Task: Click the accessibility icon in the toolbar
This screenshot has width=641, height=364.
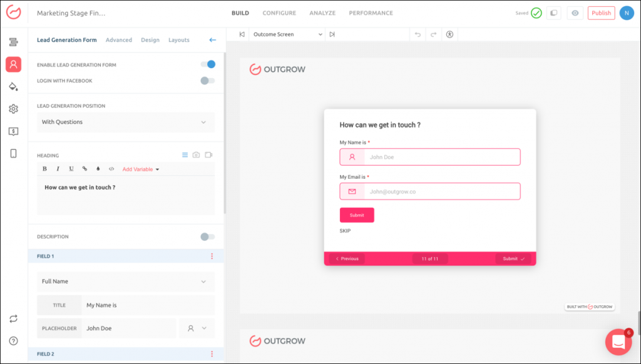Action: [x=450, y=34]
